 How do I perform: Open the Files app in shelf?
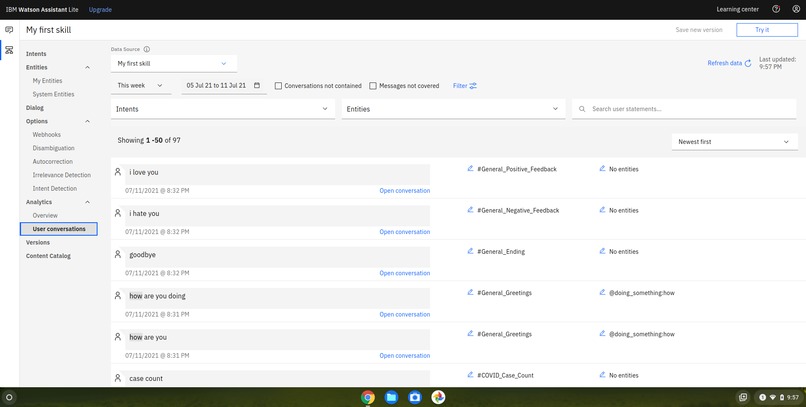(x=391, y=397)
